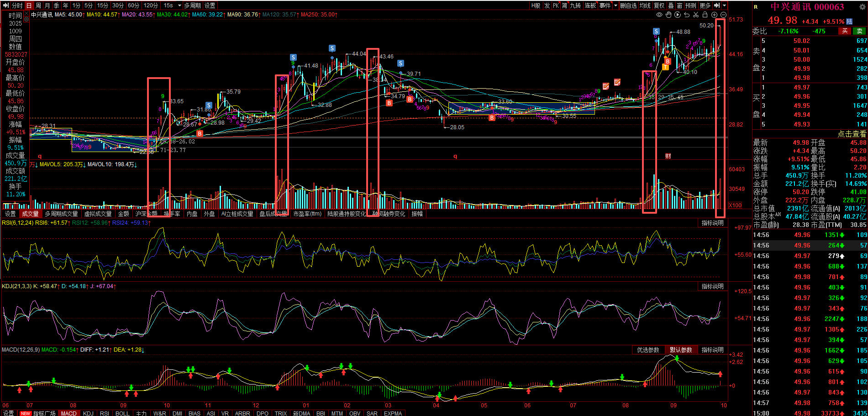Click 默认参数 in the MACD panel
This screenshot has height=416, width=868.
point(681,350)
